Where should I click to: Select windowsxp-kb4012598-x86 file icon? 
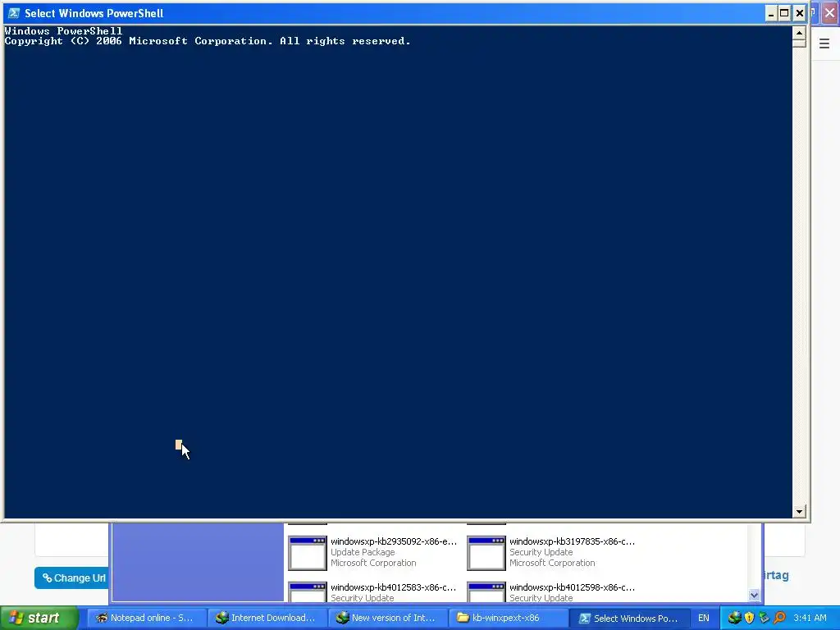click(486, 592)
